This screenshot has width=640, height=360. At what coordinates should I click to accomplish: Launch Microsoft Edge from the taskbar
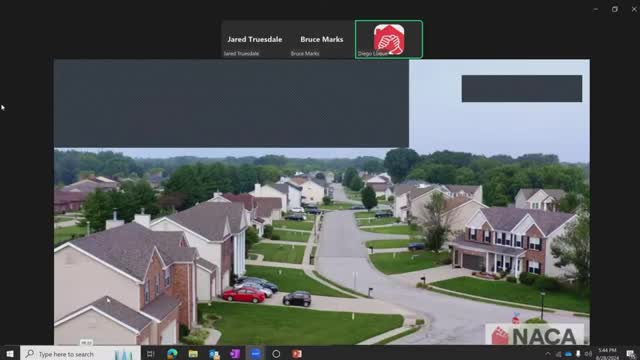pos(172,354)
